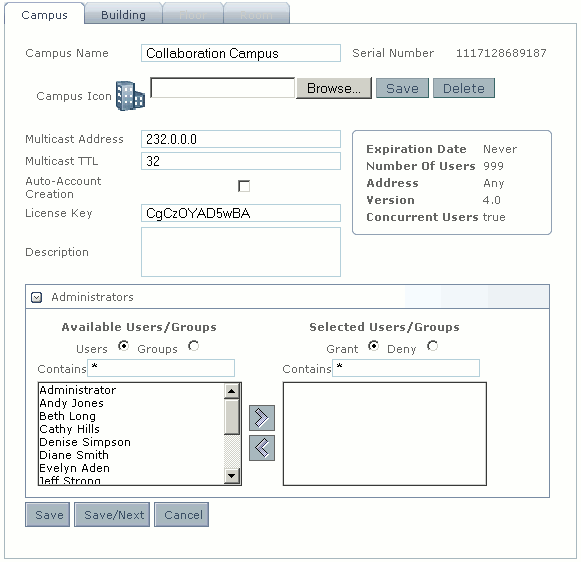Click the campus icon file path field
This screenshot has width=581, height=562.
pyautogui.click(x=223, y=88)
